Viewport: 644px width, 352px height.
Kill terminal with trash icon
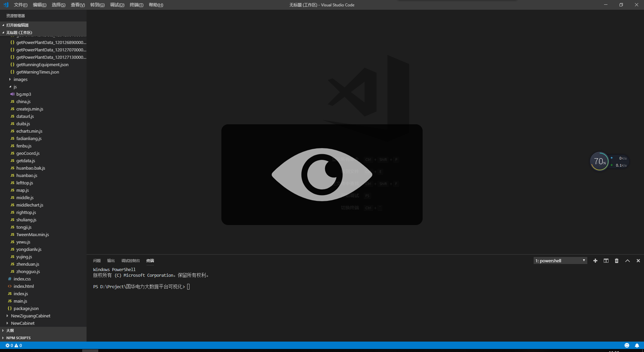(616, 261)
